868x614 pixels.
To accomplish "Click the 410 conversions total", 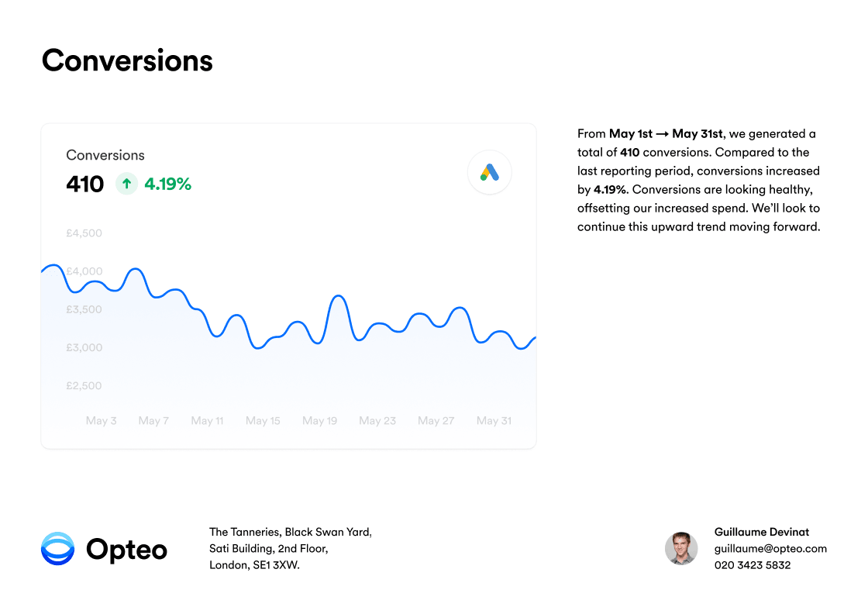I will pyautogui.click(x=84, y=184).
